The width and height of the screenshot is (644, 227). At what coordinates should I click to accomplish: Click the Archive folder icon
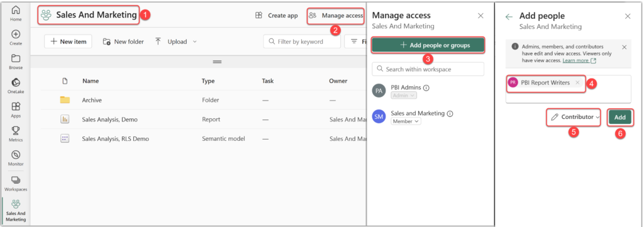(x=65, y=100)
